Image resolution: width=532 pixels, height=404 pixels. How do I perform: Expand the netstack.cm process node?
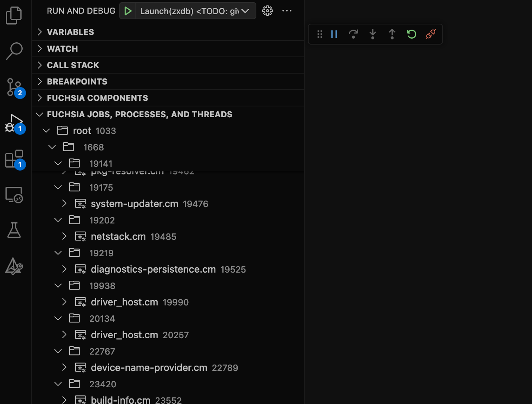[x=64, y=236]
